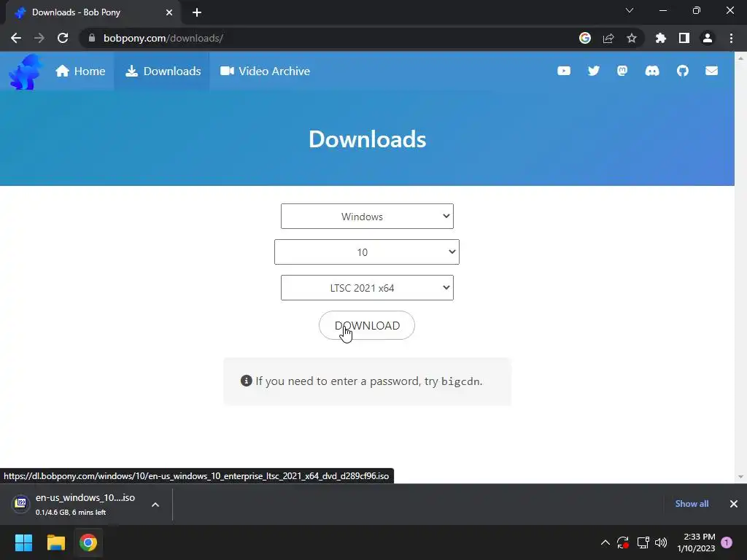Open the tab search chevron
This screenshot has width=747, height=560.
[x=630, y=10]
